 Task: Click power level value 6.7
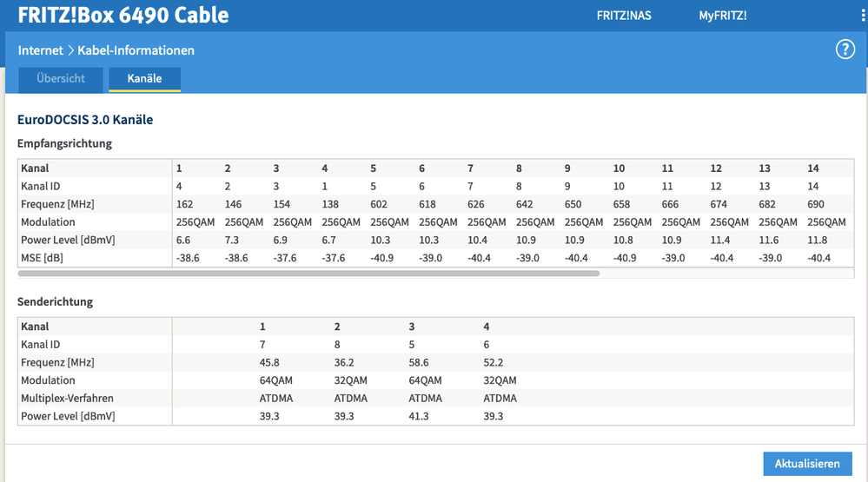pos(328,241)
